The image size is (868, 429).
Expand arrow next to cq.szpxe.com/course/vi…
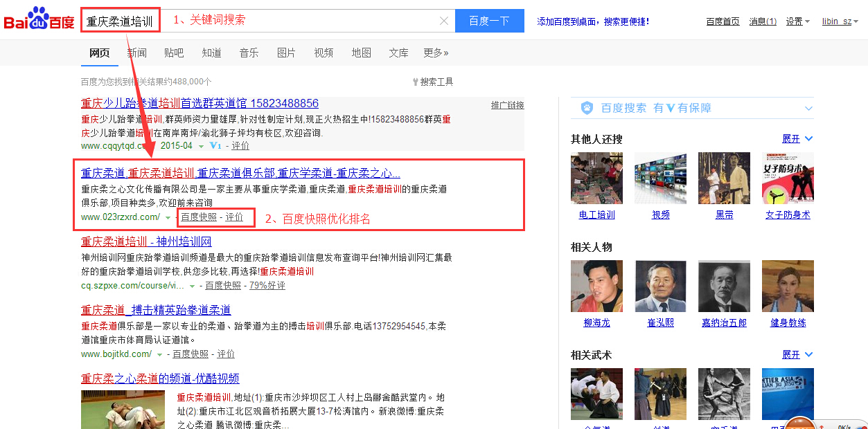point(192,286)
